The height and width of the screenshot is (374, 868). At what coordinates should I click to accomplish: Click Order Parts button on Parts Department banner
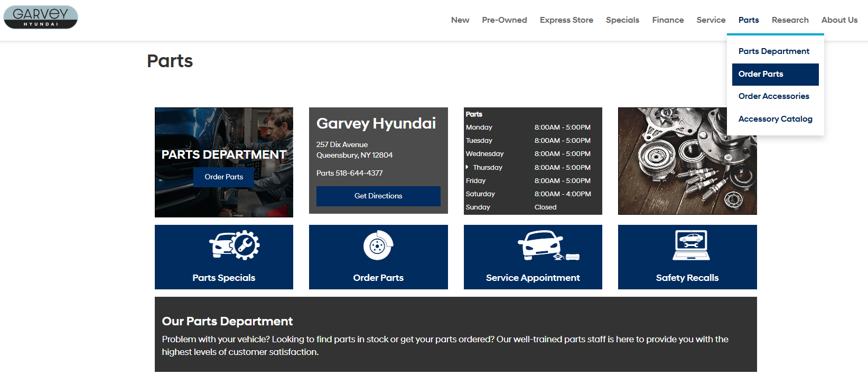[x=223, y=177]
